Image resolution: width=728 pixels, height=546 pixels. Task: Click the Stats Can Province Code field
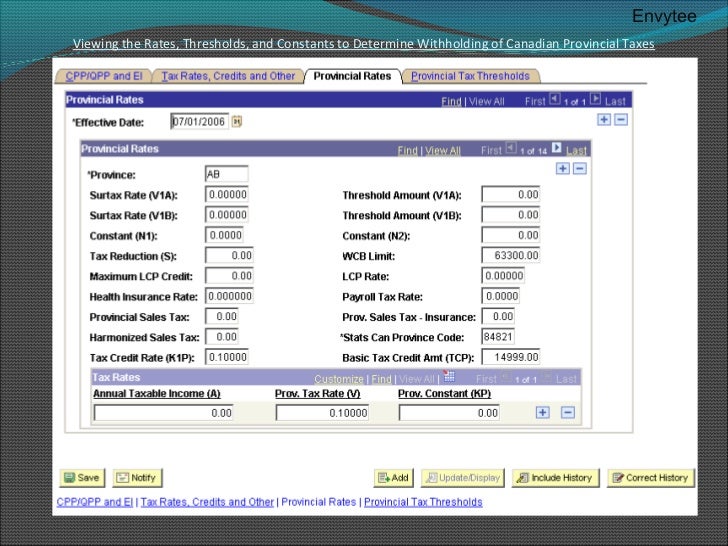tap(498, 337)
